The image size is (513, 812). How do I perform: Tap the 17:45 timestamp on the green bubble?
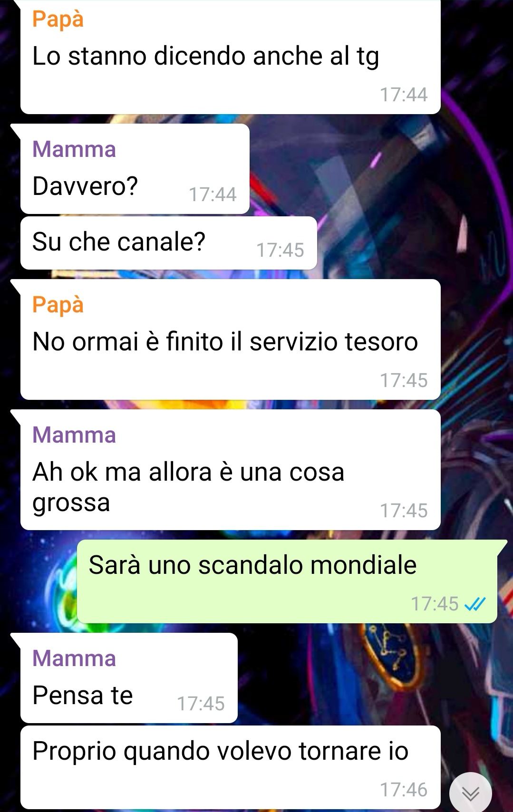click(435, 604)
